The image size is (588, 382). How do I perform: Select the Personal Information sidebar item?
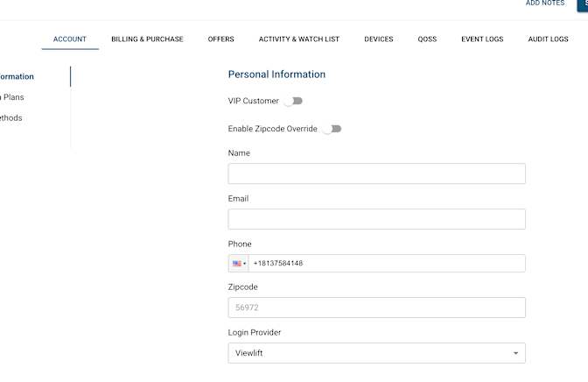17,76
